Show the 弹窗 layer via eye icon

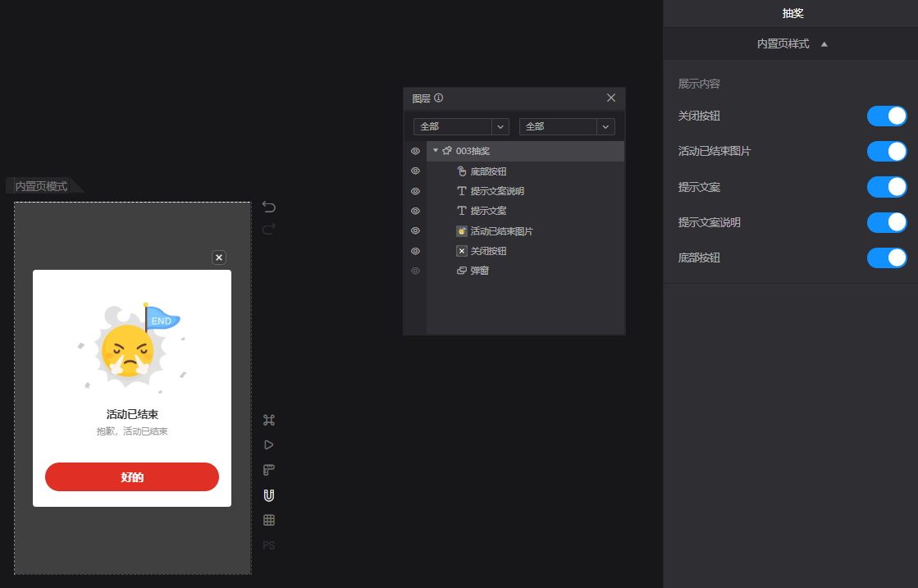click(x=415, y=271)
